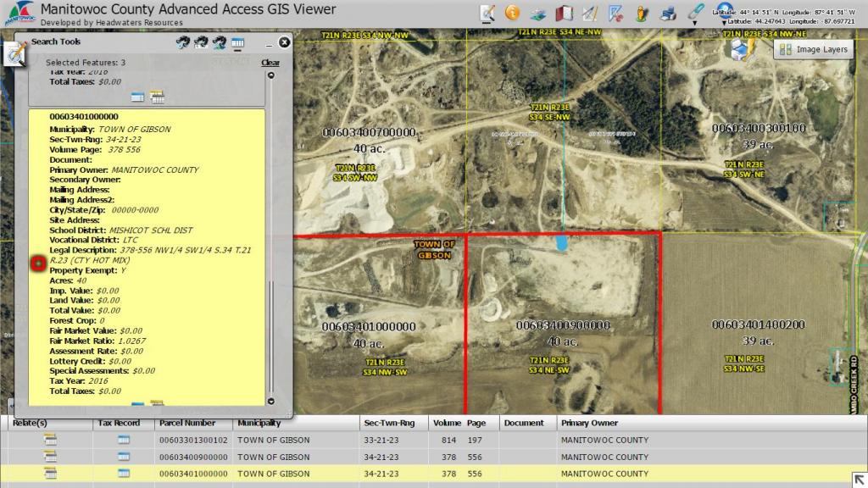Click the Print map icon
Screen dimensions: 868x488
point(668,14)
